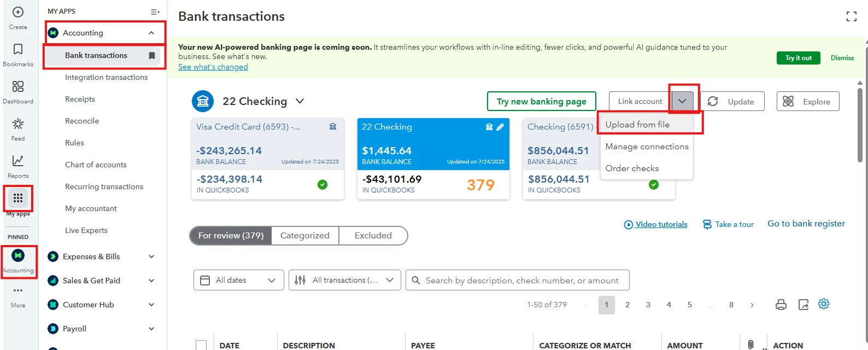Open Integration transactions in sidebar
868x350 pixels.
(106, 77)
